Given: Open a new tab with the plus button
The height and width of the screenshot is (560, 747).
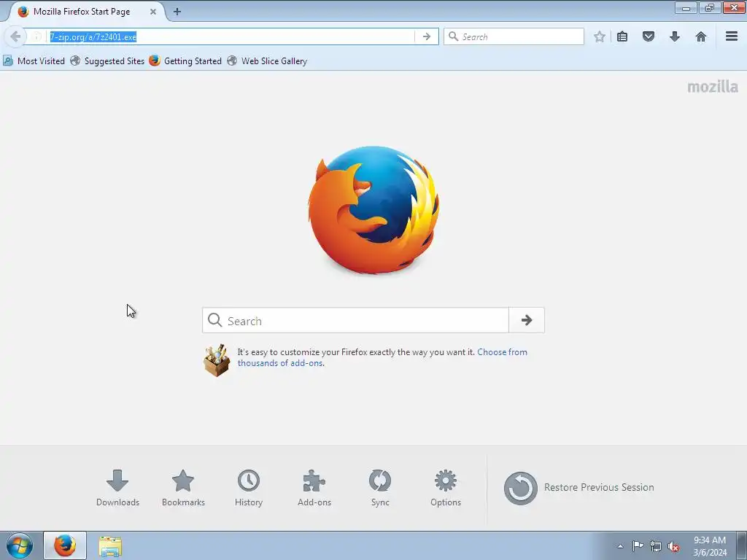Looking at the screenshot, I should pos(177,12).
